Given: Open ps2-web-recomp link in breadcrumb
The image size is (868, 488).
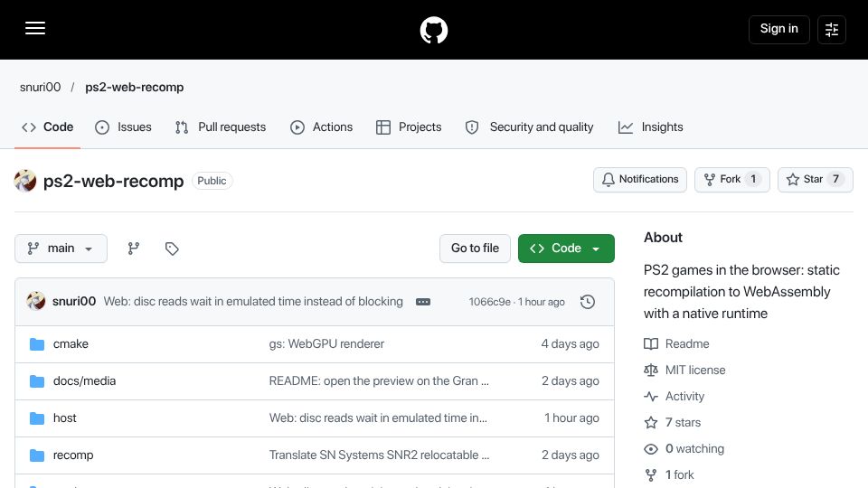Looking at the screenshot, I should 135,87.
